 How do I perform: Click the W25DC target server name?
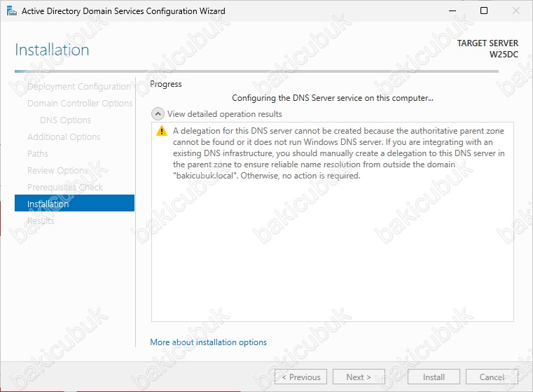click(x=504, y=55)
